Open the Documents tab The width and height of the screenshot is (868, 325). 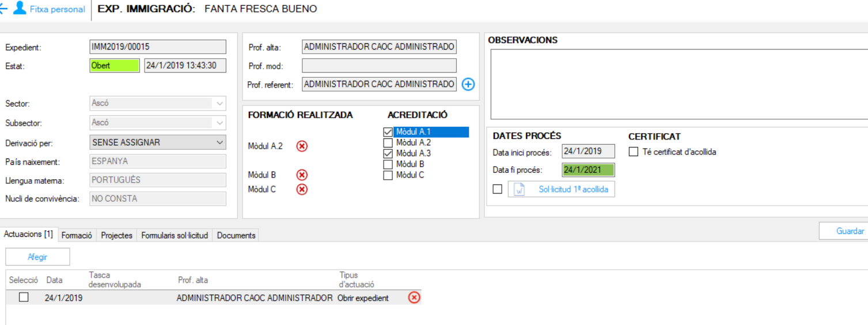pos(236,236)
